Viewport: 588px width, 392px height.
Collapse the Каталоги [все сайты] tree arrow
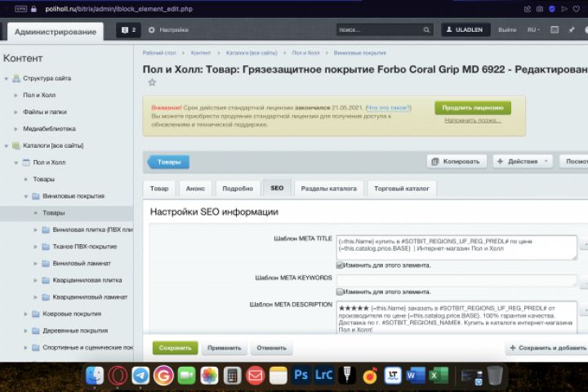7,146
